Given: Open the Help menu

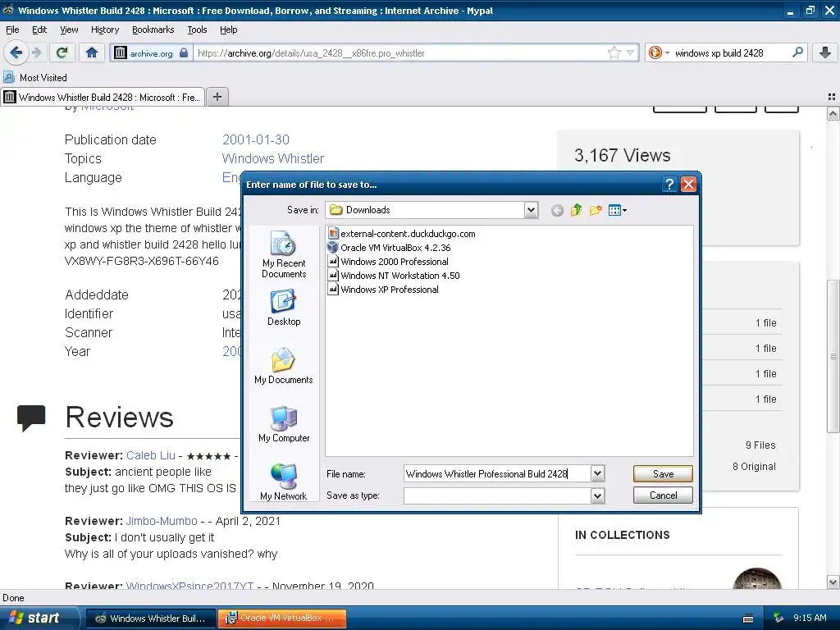Looking at the screenshot, I should pyautogui.click(x=229, y=30).
